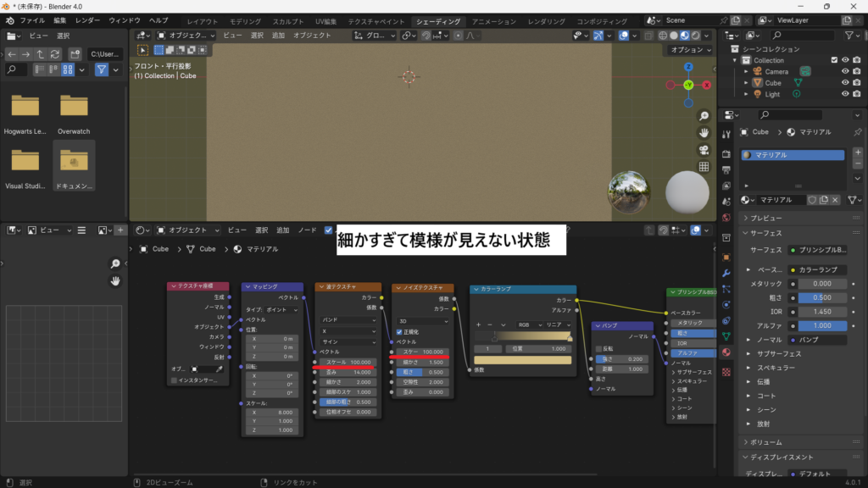
Task: Enable the Invert checkbox in Bump node
Action: coord(598,349)
